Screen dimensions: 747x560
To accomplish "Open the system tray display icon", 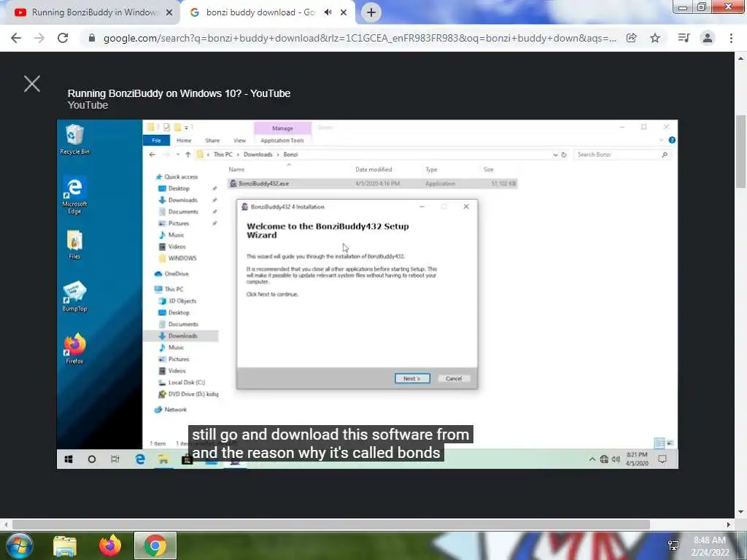I will coord(673,545).
